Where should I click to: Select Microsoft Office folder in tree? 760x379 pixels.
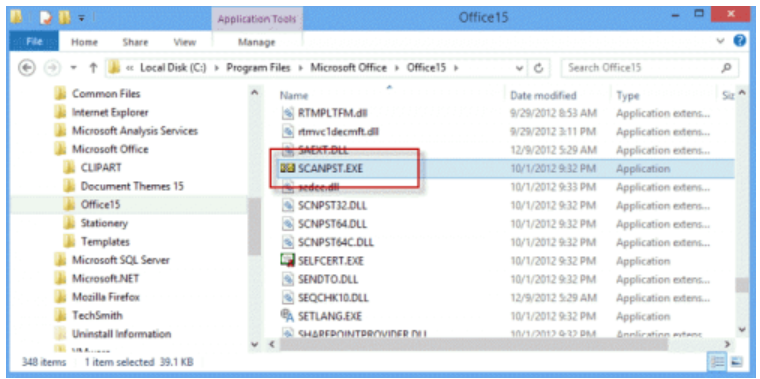(110, 149)
